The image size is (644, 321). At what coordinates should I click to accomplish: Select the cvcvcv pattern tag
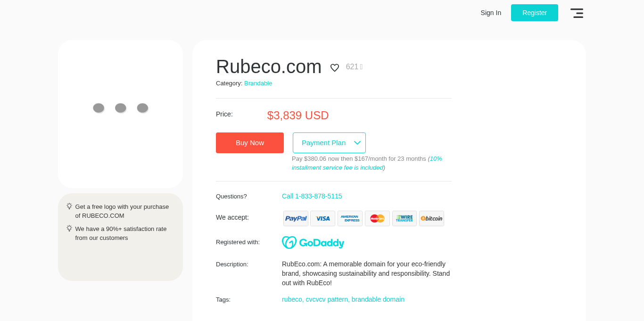tap(327, 299)
